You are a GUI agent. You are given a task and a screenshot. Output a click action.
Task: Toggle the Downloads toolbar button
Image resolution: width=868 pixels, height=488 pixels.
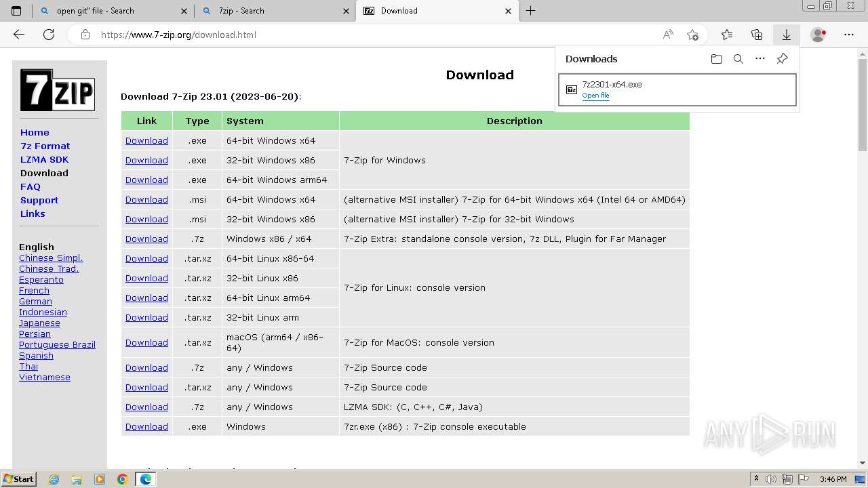[787, 35]
